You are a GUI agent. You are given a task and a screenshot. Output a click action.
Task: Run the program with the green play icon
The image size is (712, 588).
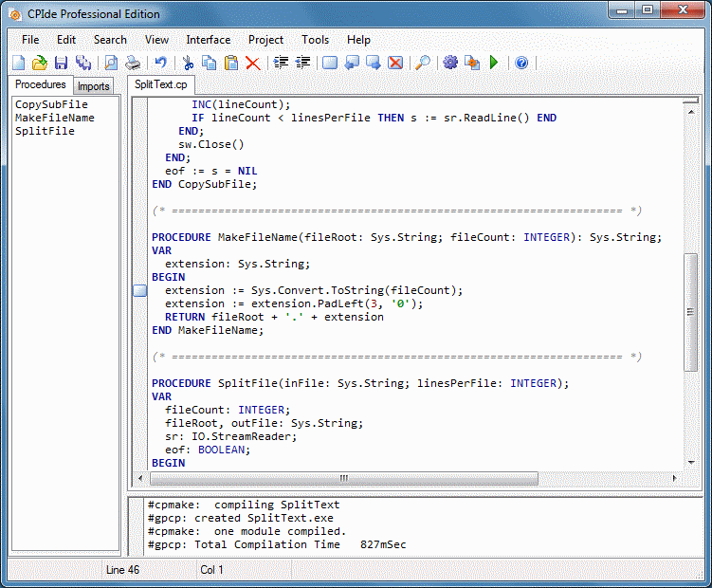click(x=494, y=63)
